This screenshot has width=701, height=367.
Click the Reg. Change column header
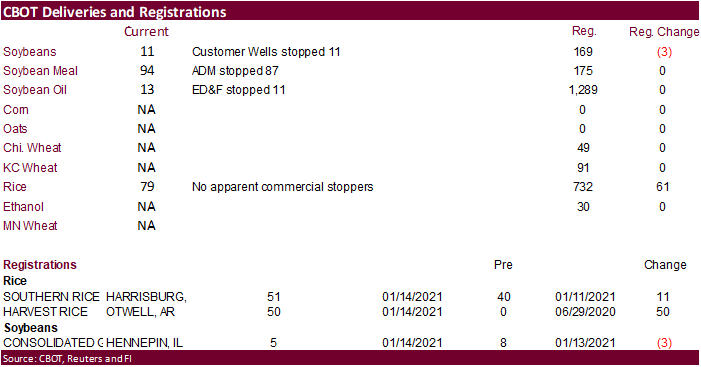tap(664, 32)
